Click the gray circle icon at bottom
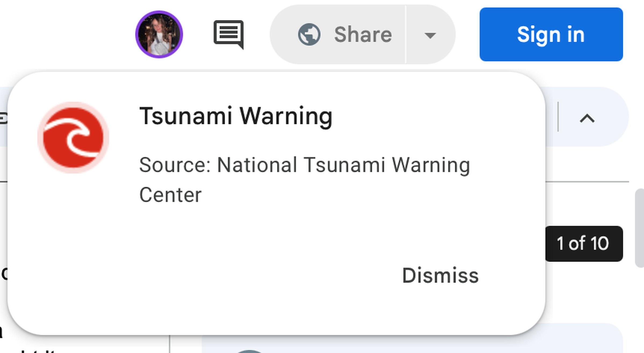This screenshot has width=644, height=353. click(x=249, y=351)
